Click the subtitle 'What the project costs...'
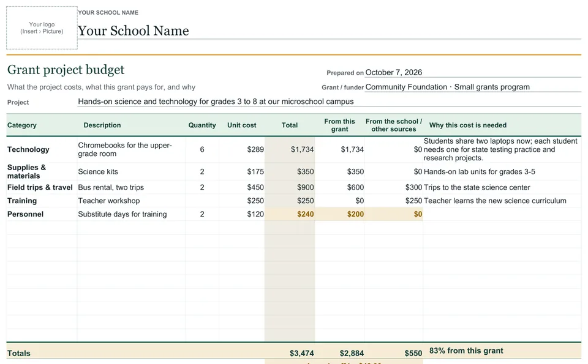 point(101,87)
